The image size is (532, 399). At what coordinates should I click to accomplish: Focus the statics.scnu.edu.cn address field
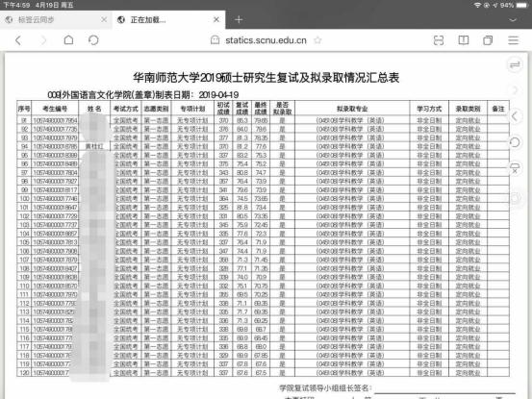pyautogui.click(x=266, y=40)
